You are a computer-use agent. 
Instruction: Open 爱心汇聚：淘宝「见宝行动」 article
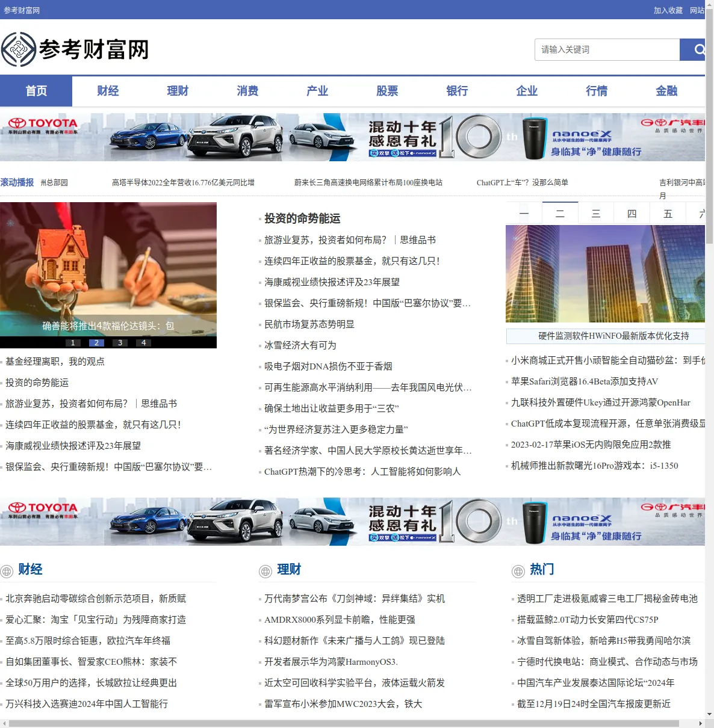[x=96, y=620]
